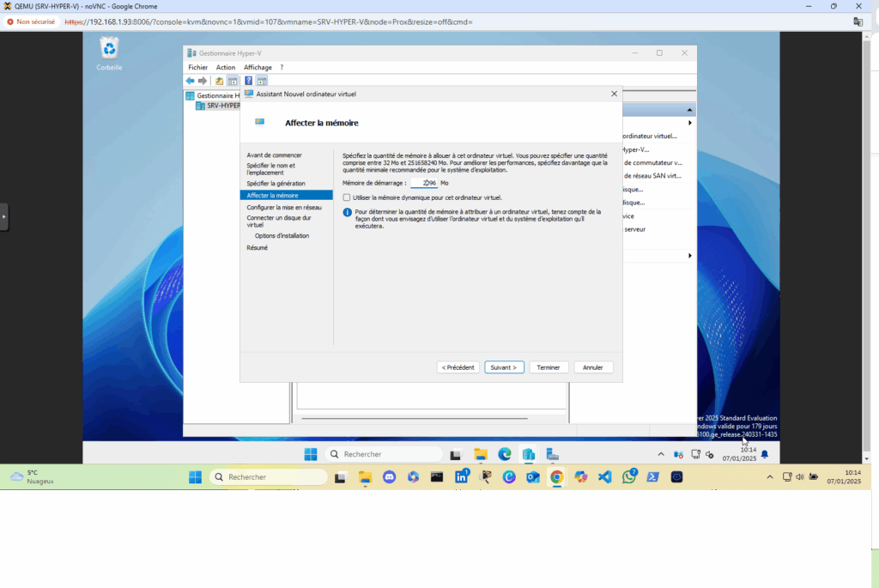Open the host weather widget '5°C Nuageux'
The image size is (879, 588).
(33, 477)
